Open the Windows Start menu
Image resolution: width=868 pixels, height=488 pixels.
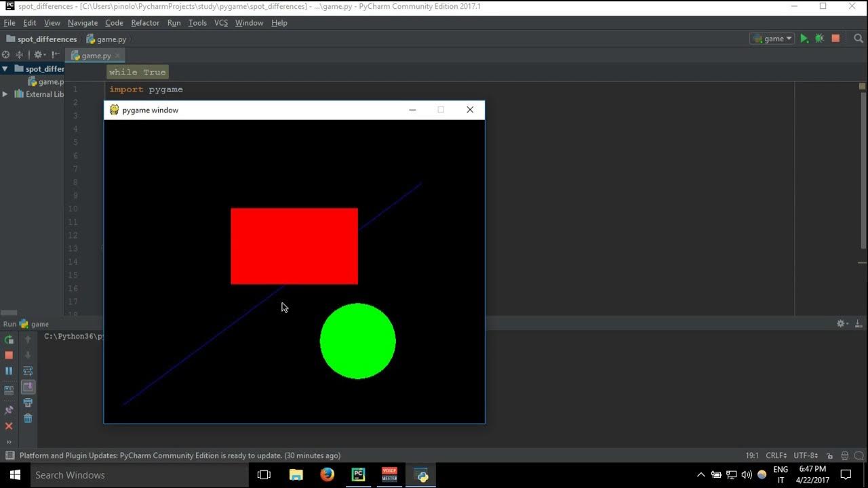tap(15, 475)
